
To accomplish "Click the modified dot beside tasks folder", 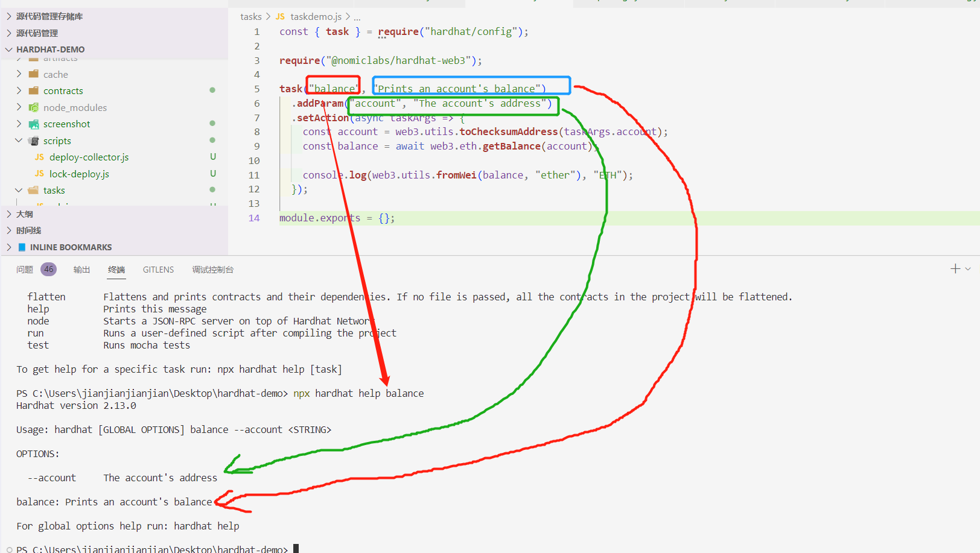I will coord(212,189).
